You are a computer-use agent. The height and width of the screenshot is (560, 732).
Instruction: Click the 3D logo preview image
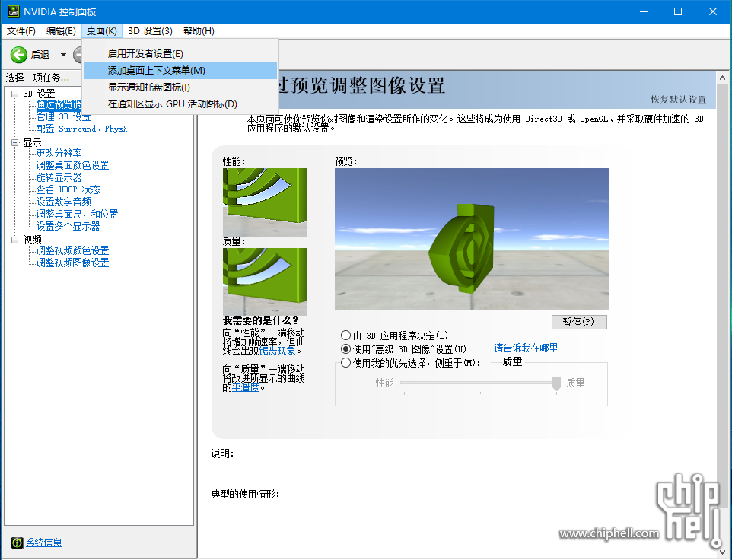point(472,238)
